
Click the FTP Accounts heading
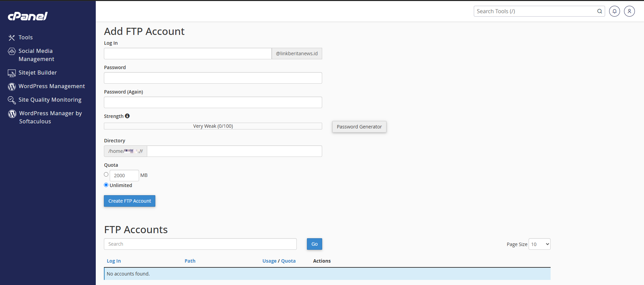(136, 230)
